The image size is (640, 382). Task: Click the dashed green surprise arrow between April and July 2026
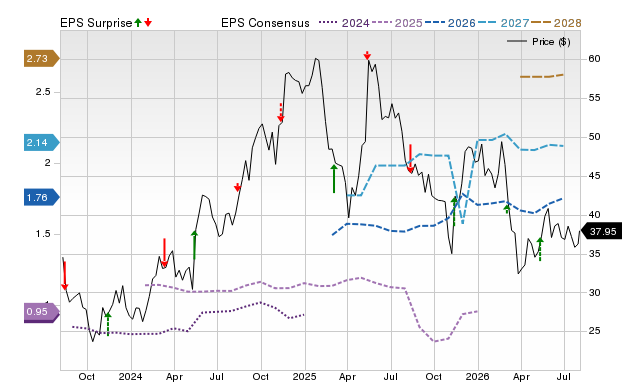click(540, 249)
